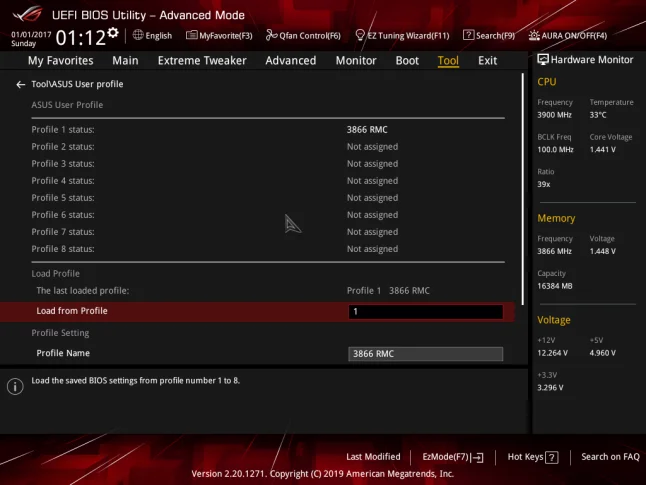Click the ROG logo in the header
Viewport: 646px width, 485px height.
coord(27,13)
